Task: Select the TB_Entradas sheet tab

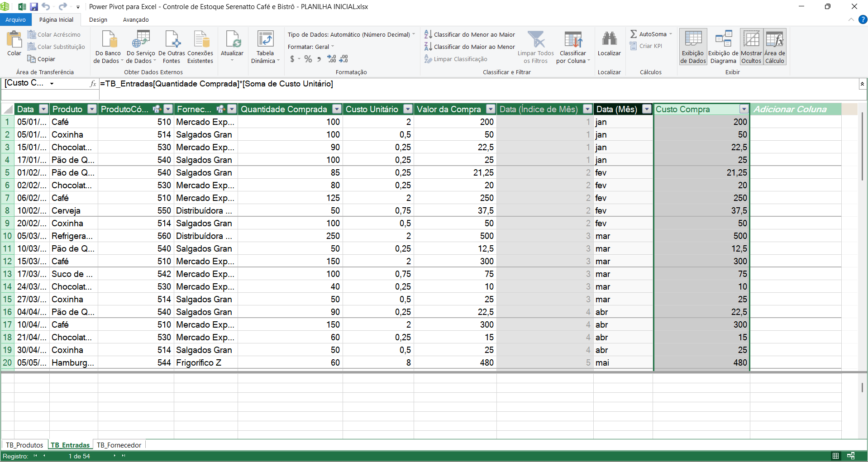Action: point(70,445)
